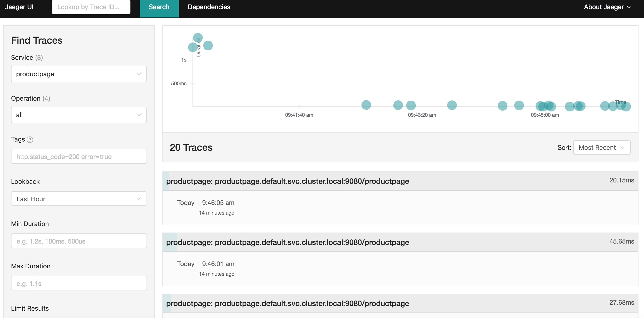Click the leftmost trace dot on the baseline
Screen dimensions: 644x318
coord(366,105)
